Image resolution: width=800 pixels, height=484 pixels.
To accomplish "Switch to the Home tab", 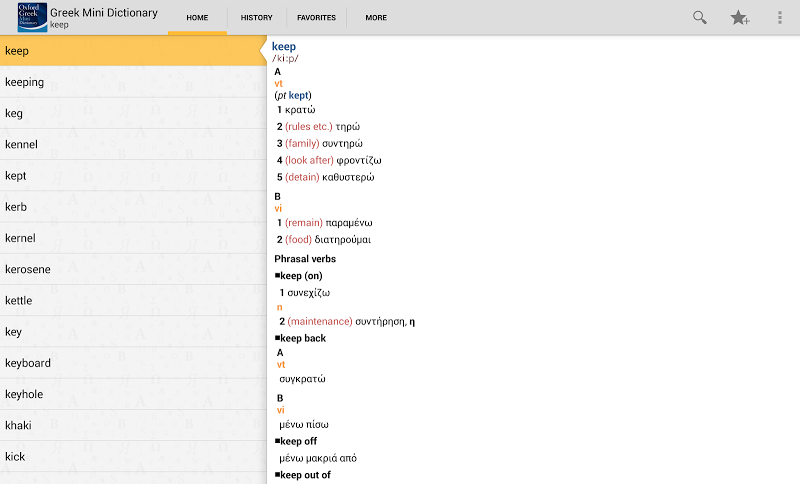I will [197, 18].
